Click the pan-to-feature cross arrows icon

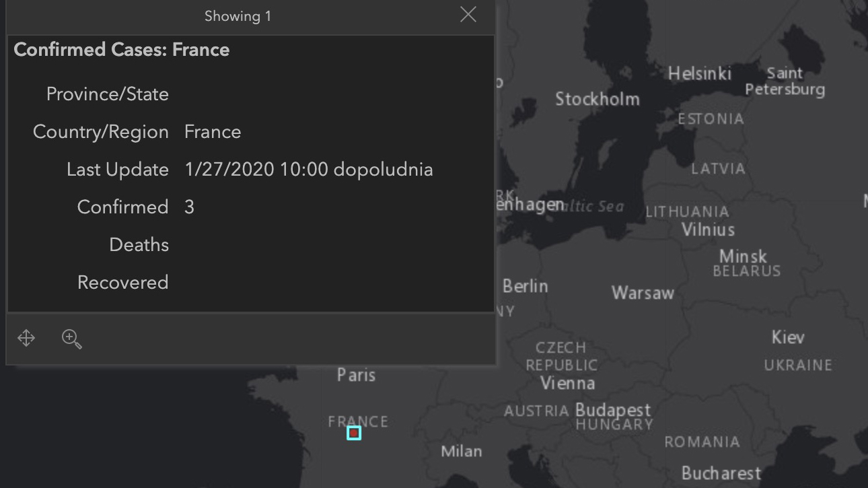[26, 338]
